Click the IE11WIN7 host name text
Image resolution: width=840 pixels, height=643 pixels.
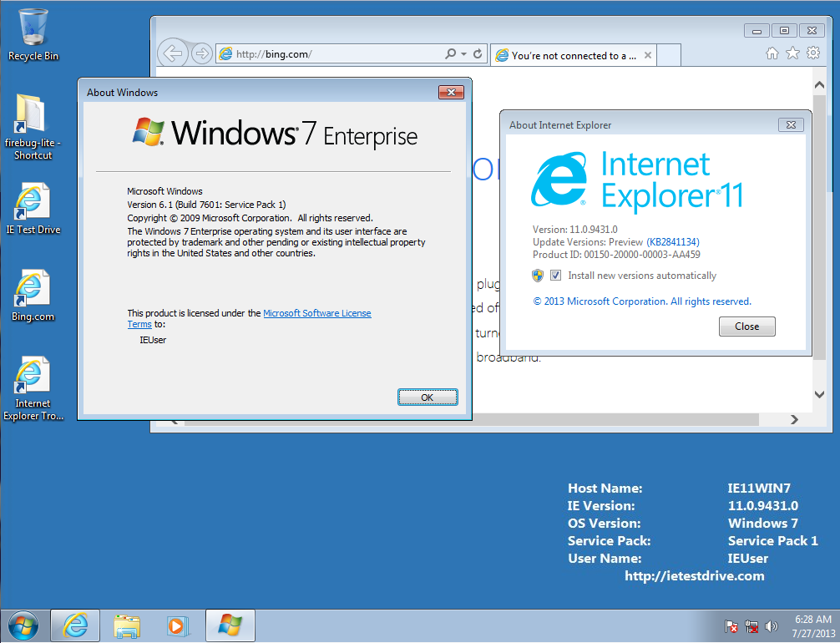click(x=758, y=489)
